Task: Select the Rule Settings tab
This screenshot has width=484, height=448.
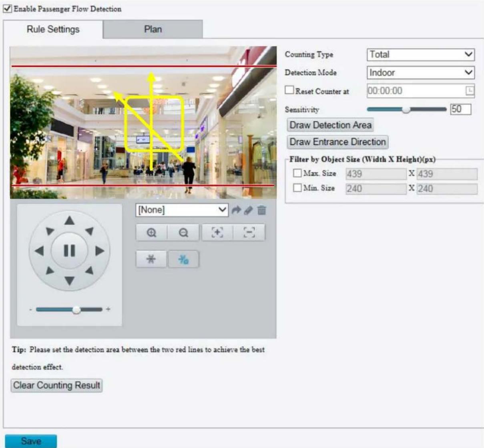Action: [x=53, y=29]
